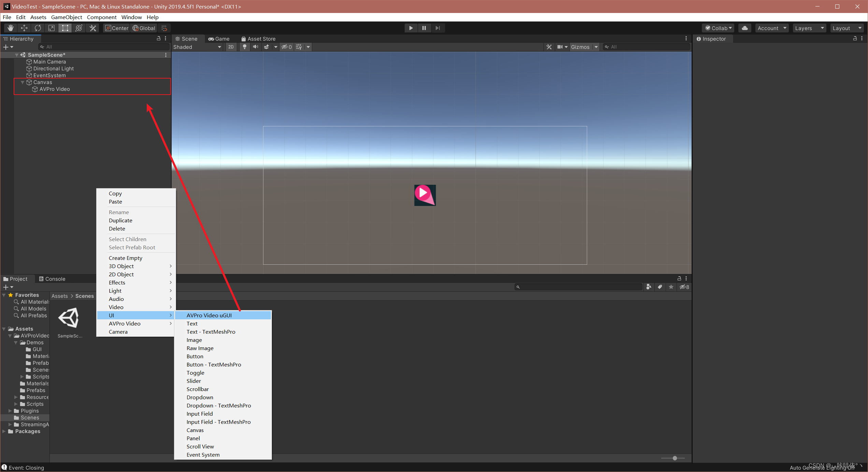The height and width of the screenshot is (472, 868).
Task: Select the Rect Transform tool
Action: [65, 28]
